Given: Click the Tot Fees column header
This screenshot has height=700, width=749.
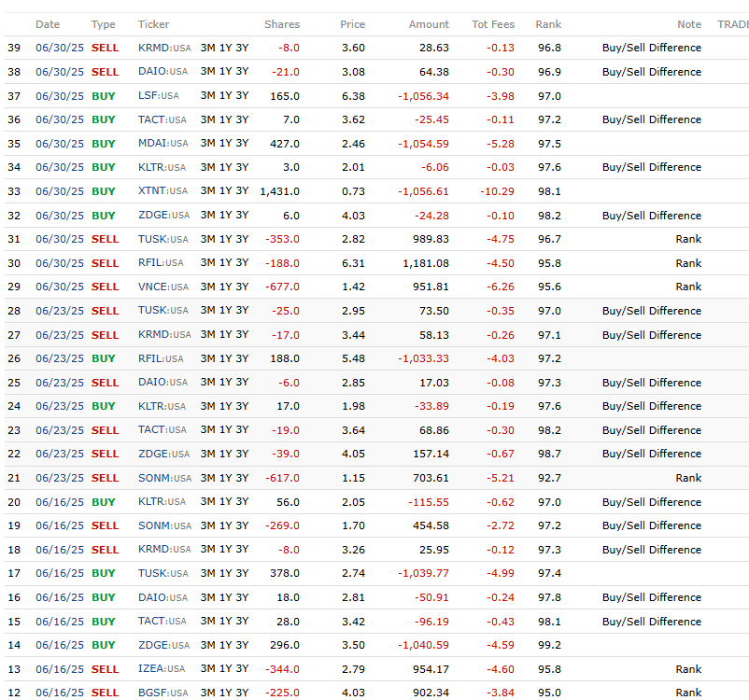Looking at the screenshot, I should pyautogui.click(x=493, y=24).
